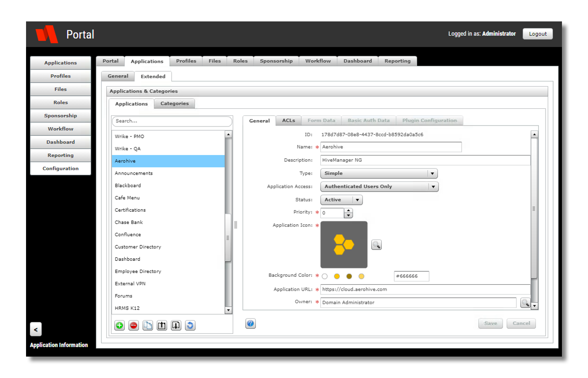Refresh the application list with the blue refresh icon
This screenshot has width=588, height=378.
190,325
